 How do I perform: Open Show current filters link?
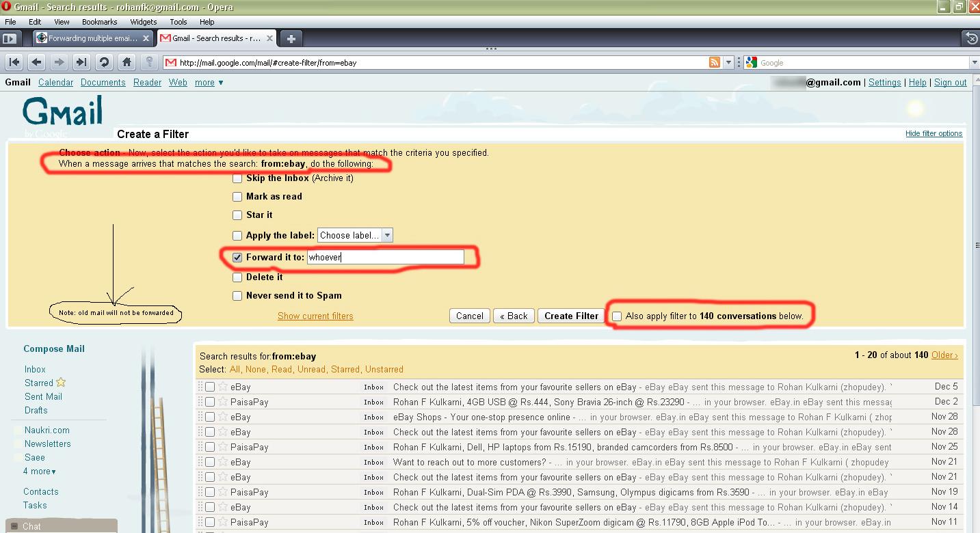click(315, 316)
